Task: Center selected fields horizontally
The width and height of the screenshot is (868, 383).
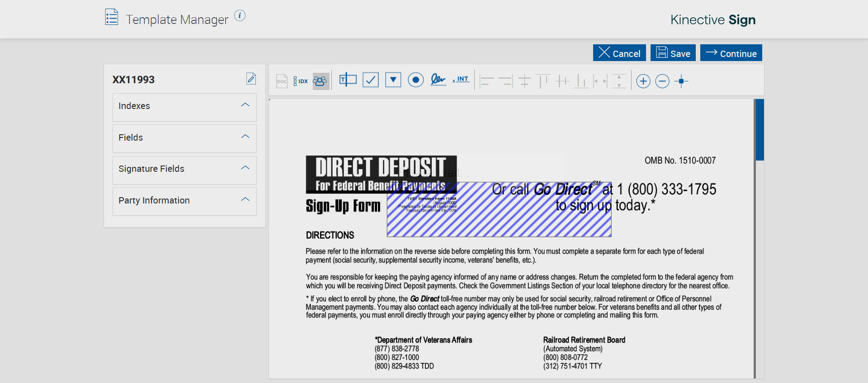Action: pyautogui.click(x=524, y=81)
